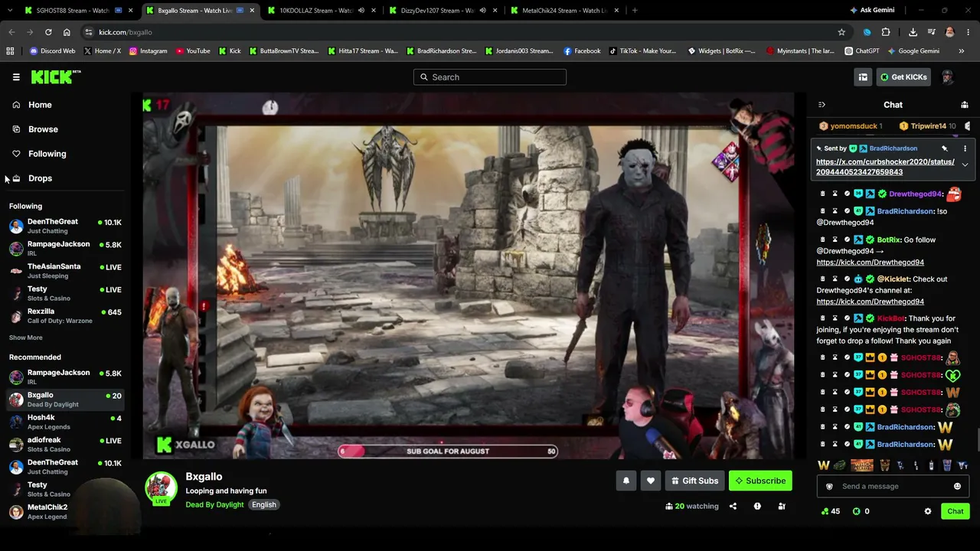Viewport: 980px width, 551px height.
Task: Open the pinned message three-dot options
Action: coord(965,148)
